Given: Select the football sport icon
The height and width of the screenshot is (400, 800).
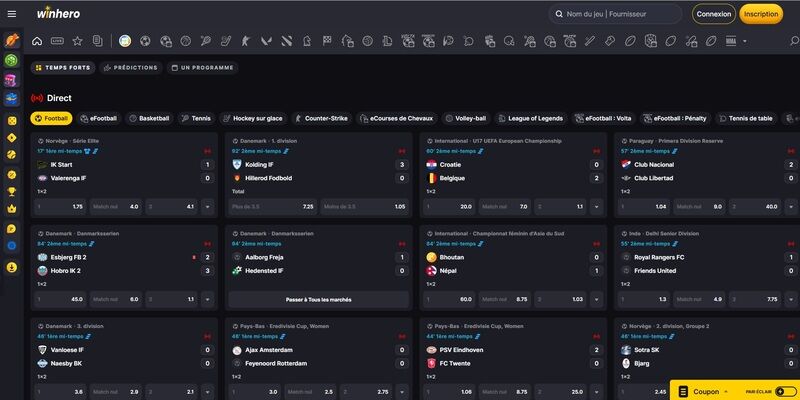Looking at the screenshot, I should click(x=145, y=41).
